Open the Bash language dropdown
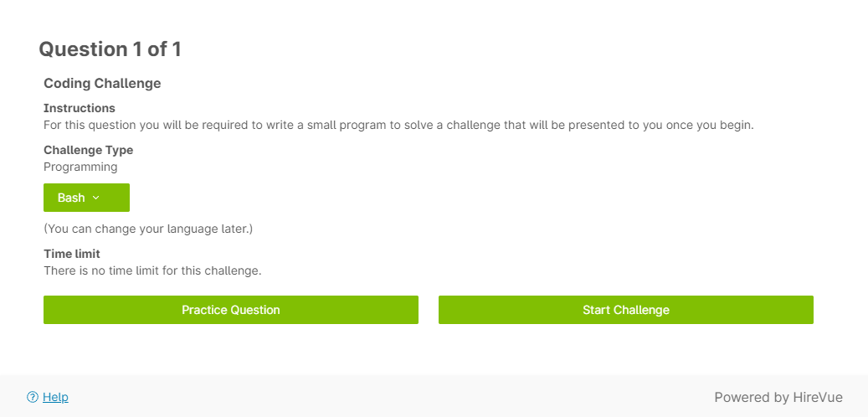 86,198
